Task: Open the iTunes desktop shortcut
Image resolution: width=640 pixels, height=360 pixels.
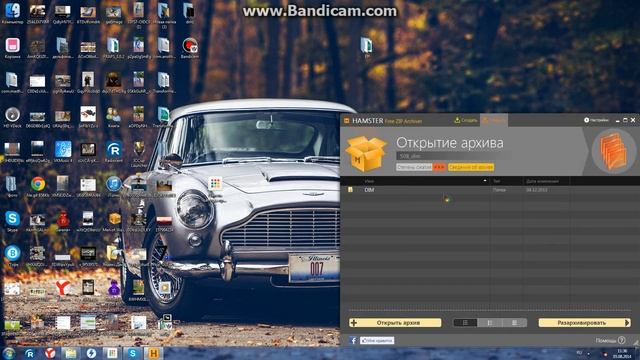Action: coord(113,187)
